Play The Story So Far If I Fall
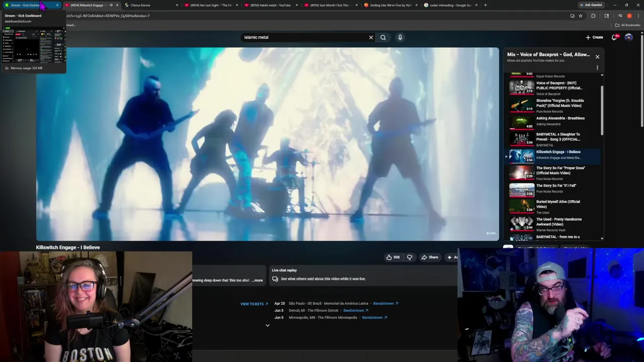This screenshot has height=362, width=644. tap(553, 190)
